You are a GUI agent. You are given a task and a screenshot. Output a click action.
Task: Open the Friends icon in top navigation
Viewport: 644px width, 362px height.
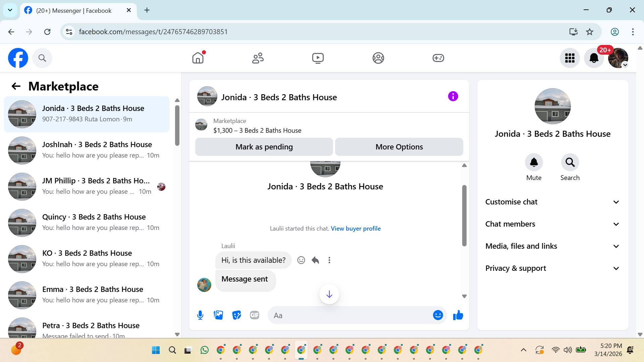(258, 58)
